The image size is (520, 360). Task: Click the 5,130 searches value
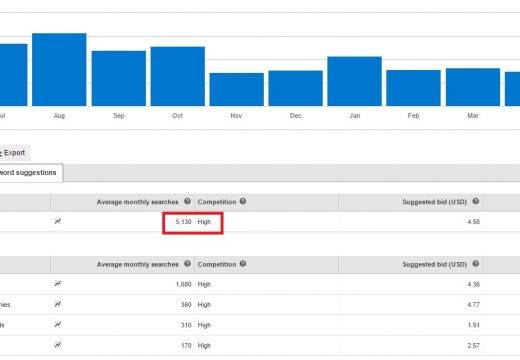pos(183,222)
